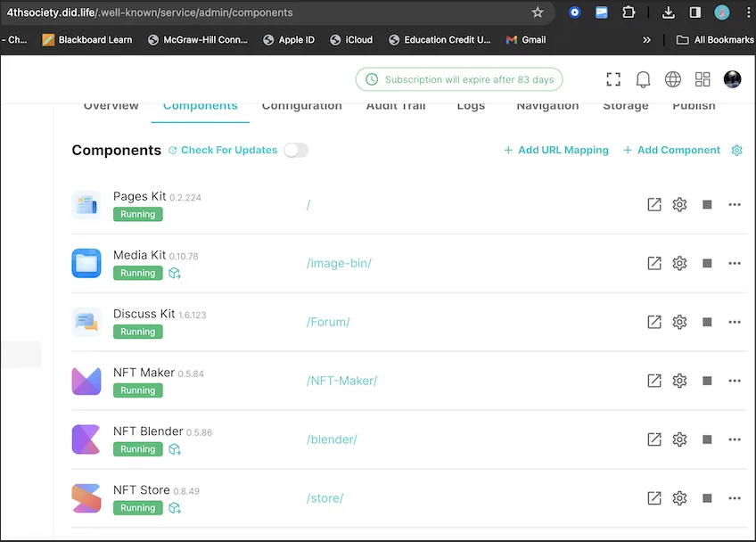Switch to the Configuration tab

(302, 106)
